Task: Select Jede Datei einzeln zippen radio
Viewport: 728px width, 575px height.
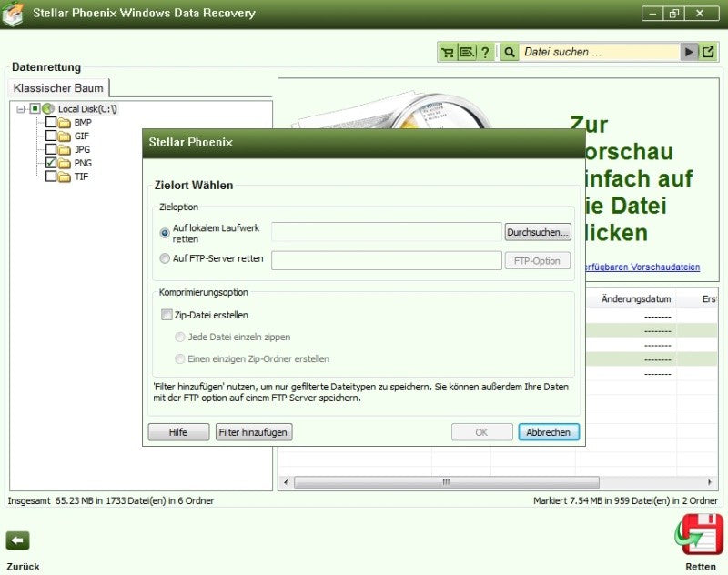Action: pyautogui.click(x=179, y=337)
